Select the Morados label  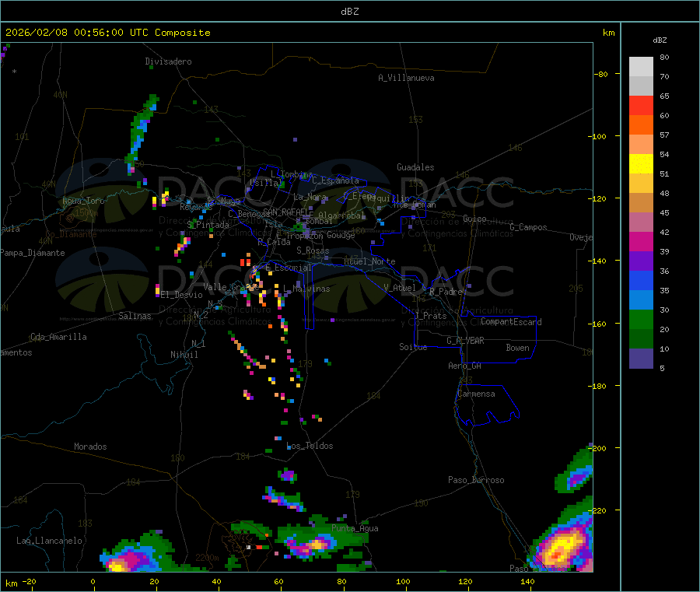90,447
